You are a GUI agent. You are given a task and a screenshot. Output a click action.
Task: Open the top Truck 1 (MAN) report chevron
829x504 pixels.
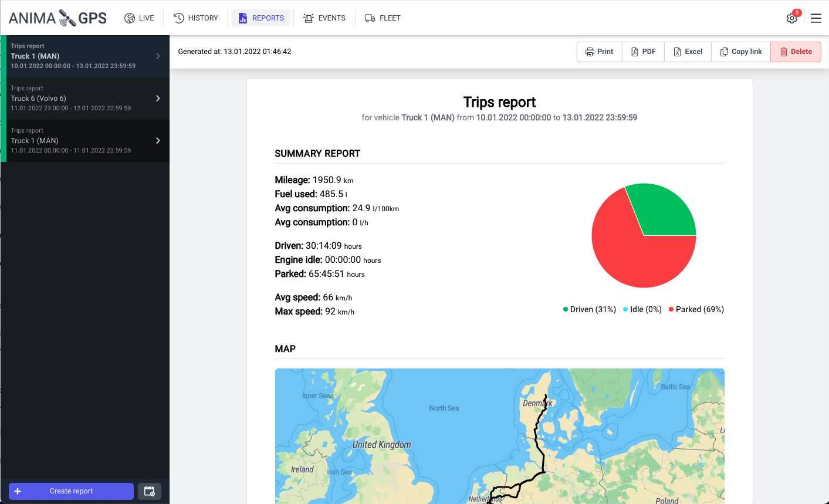click(158, 56)
